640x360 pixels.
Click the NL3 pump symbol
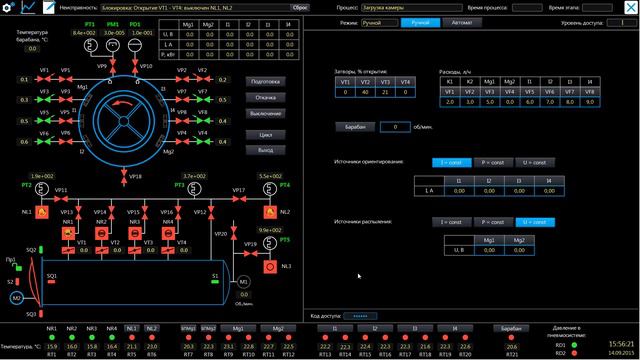click(x=270, y=267)
